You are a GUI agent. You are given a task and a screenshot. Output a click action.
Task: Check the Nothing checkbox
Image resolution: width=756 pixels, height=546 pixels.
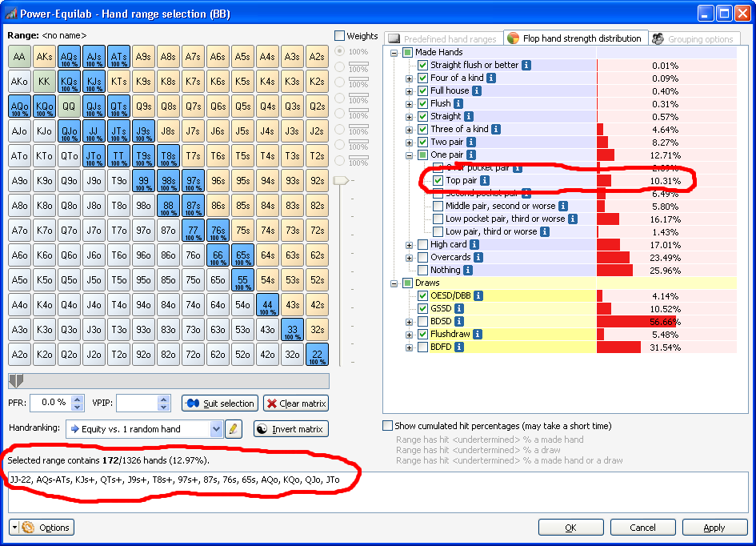click(423, 270)
